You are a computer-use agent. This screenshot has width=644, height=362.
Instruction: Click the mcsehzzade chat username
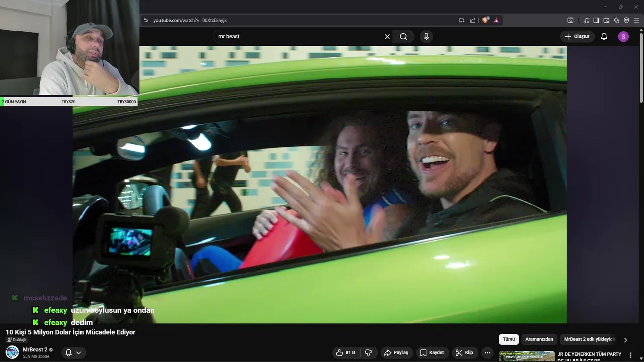tap(45, 298)
